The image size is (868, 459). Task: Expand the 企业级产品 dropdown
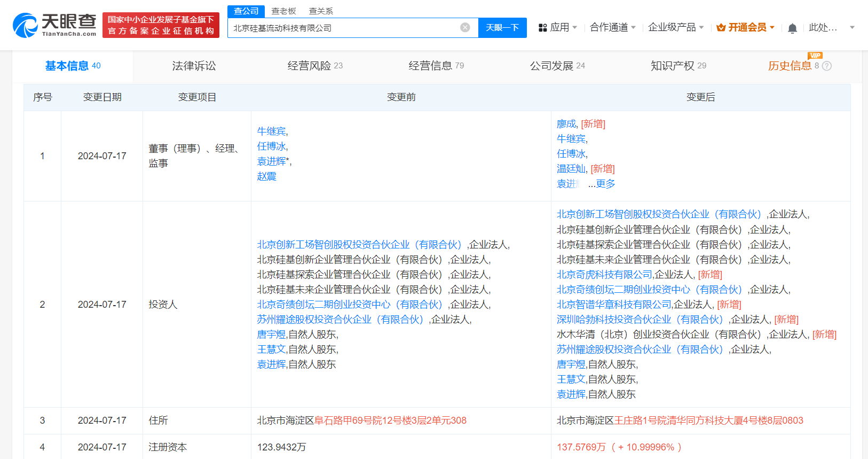(675, 27)
